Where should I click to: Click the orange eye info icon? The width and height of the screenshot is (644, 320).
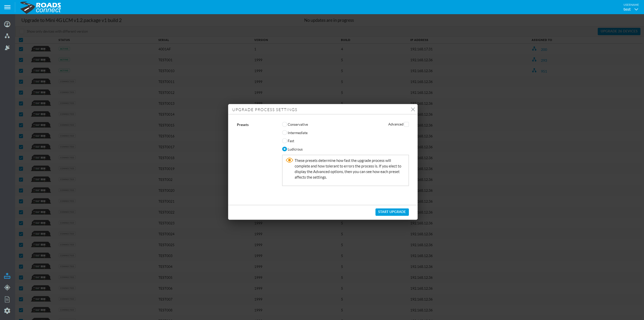[289, 160]
